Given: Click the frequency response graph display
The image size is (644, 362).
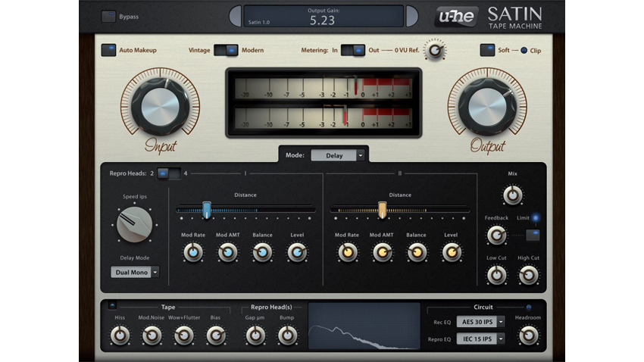Looking at the screenshot, I should pos(364,326).
